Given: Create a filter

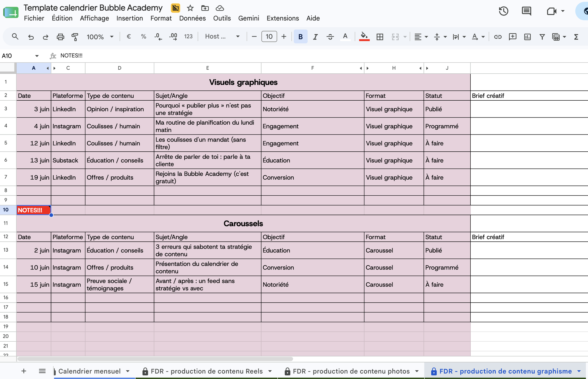Looking at the screenshot, I should pyautogui.click(x=542, y=37).
